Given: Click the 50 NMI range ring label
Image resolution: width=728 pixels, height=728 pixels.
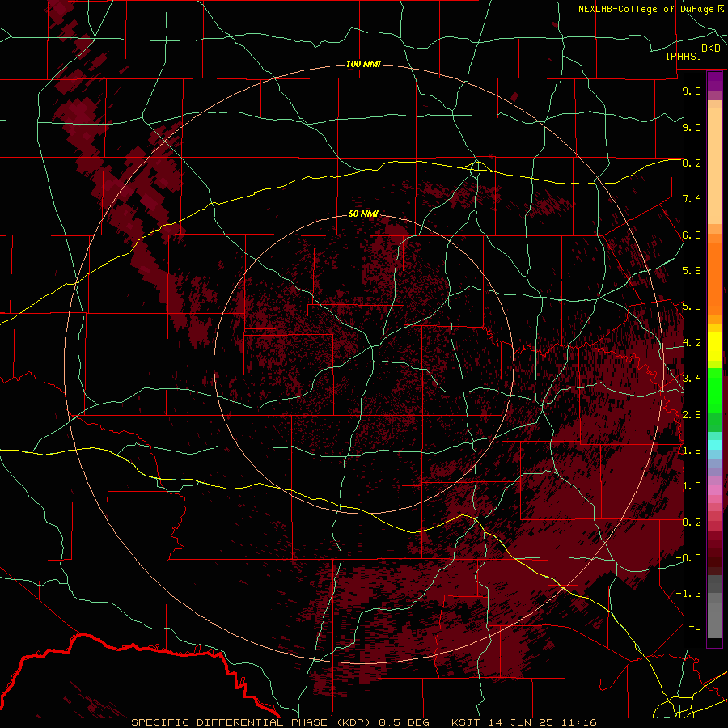Looking at the screenshot, I should (x=363, y=214).
